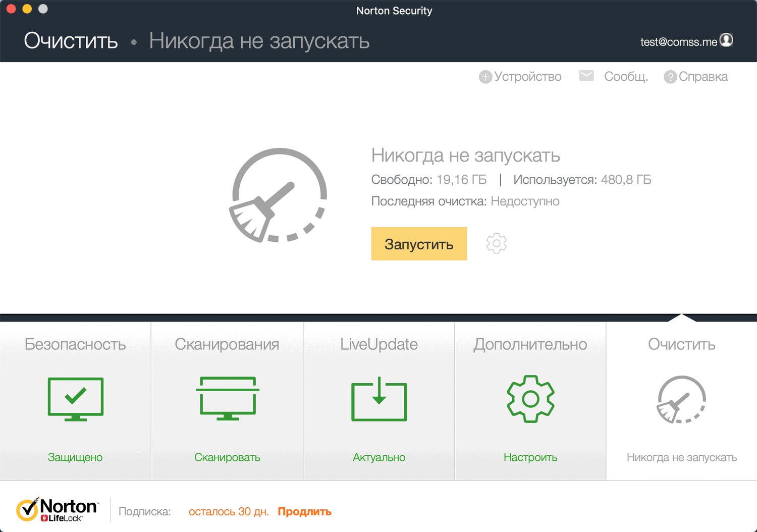
Task: Click the Используется: 480,8 ГБ value
Action: coord(582,180)
